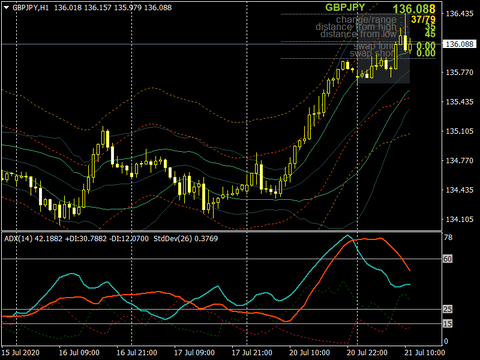The width and height of the screenshot is (480, 360).
Task: Select the ADX level 25 axis label
Action: (x=448, y=309)
